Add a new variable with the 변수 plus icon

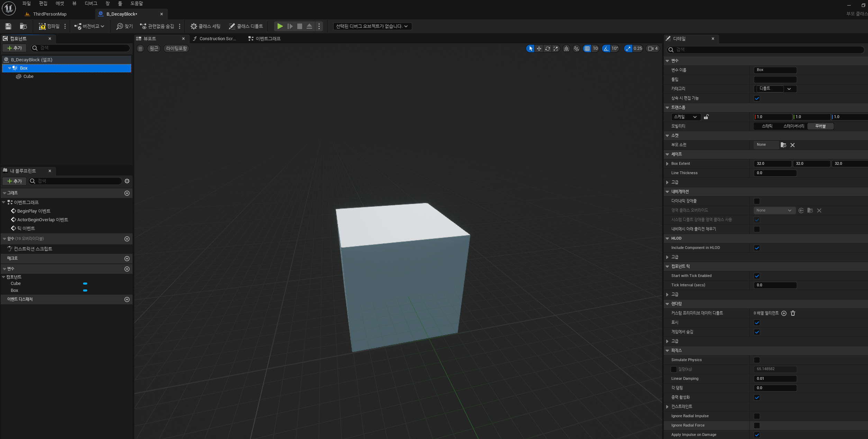pos(127,269)
